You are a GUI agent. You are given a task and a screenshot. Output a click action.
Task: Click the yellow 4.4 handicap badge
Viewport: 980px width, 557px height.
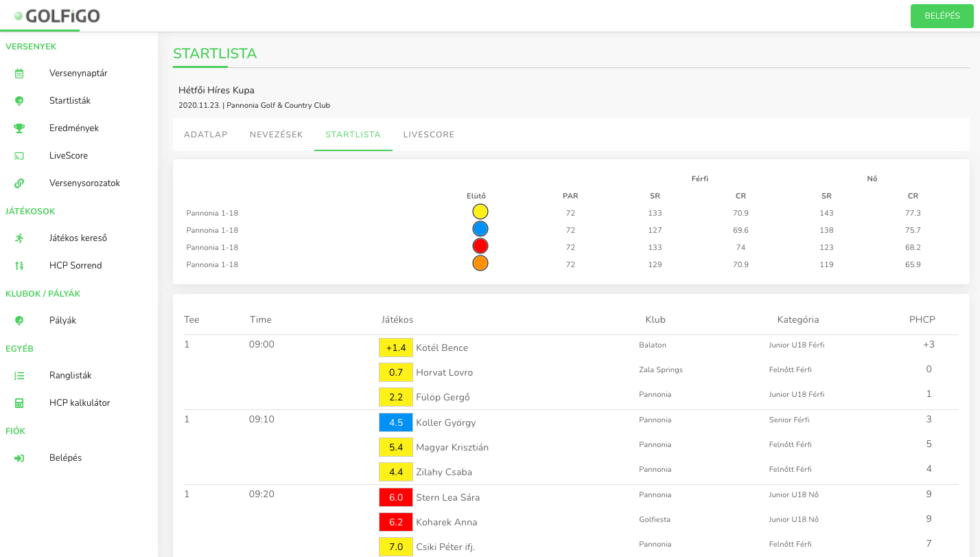(396, 472)
